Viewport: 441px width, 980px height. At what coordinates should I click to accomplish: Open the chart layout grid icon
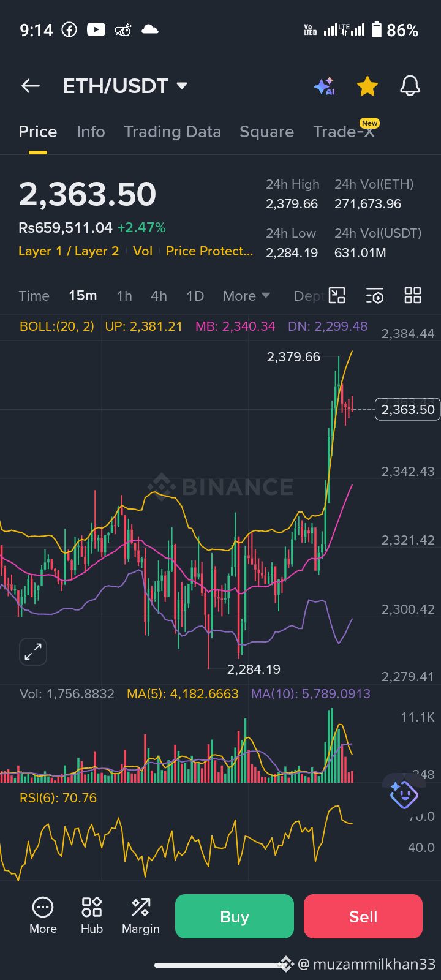413,295
